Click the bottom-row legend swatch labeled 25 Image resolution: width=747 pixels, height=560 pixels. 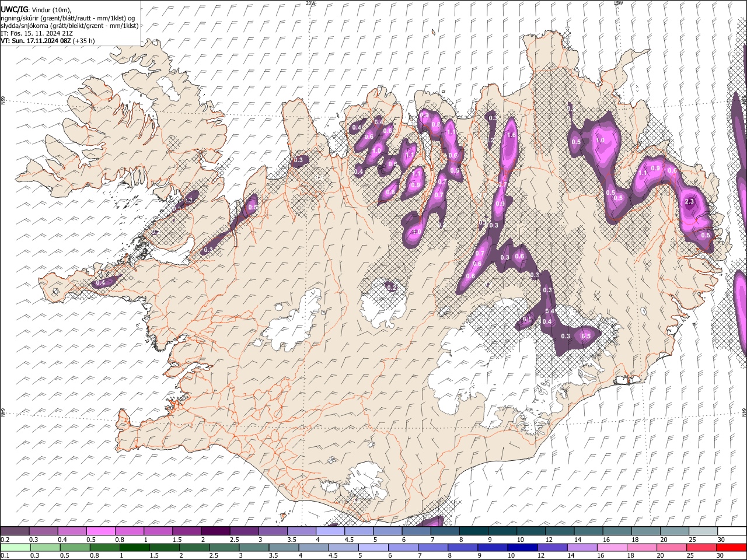point(701,547)
